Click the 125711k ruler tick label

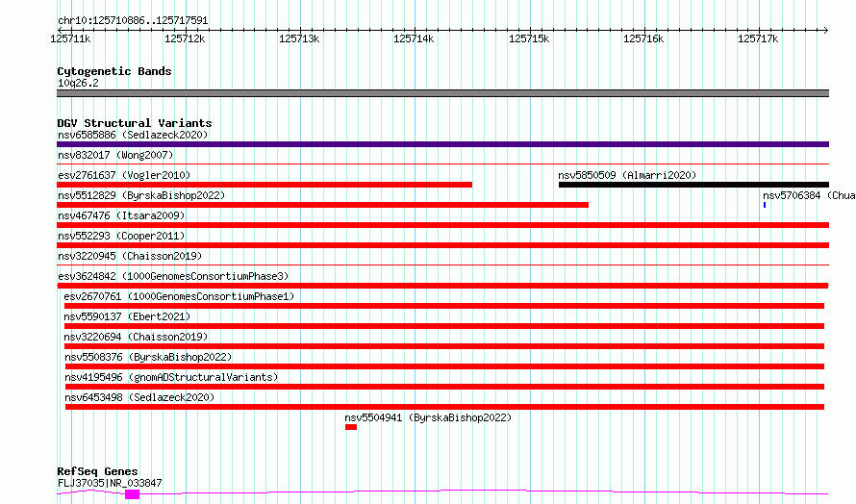click(70, 38)
